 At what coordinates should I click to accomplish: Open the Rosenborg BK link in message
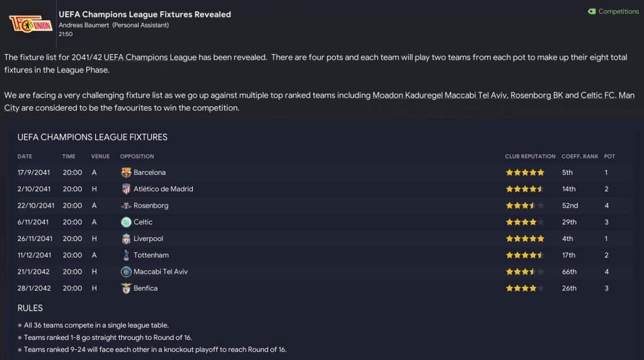coord(536,96)
